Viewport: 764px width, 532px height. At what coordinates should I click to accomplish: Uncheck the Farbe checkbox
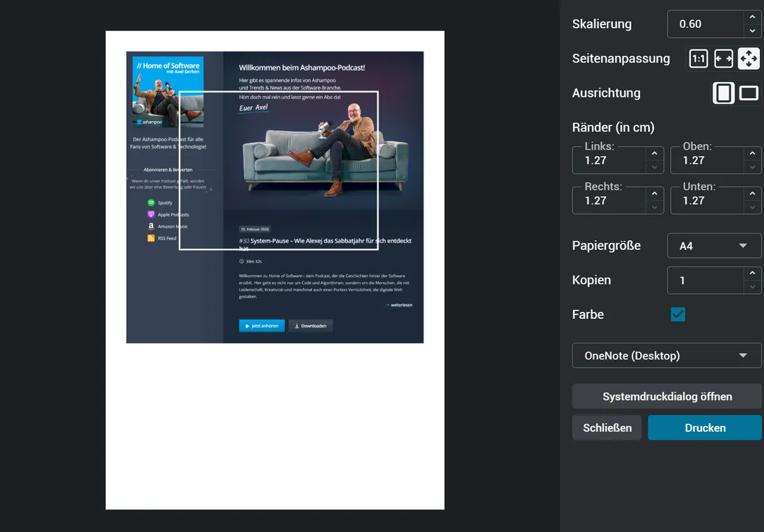(x=678, y=314)
